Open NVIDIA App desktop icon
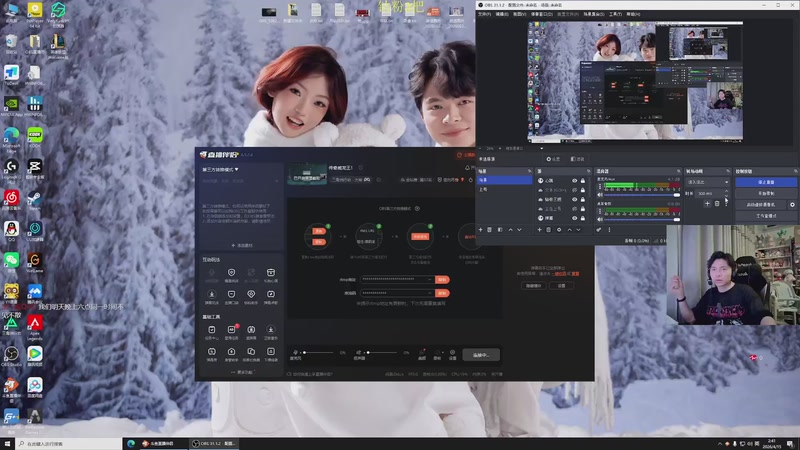This screenshot has width=800, height=450. 11,106
